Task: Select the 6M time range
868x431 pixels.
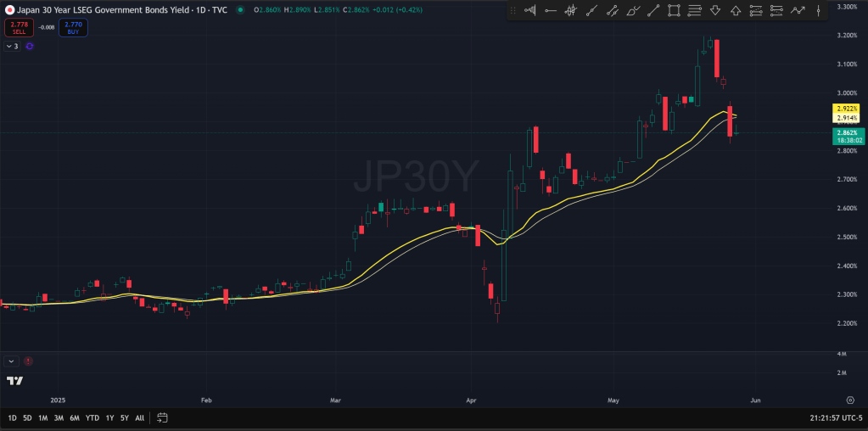Action: [x=75, y=417]
